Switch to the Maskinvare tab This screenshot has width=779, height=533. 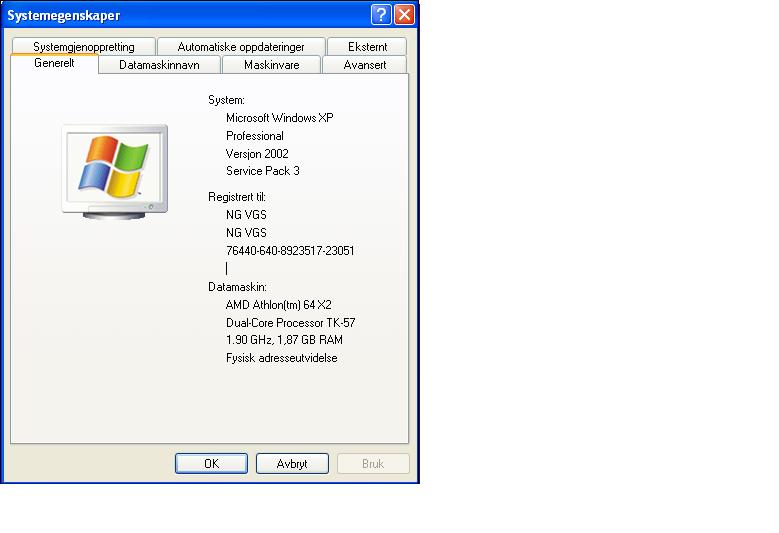[x=271, y=65]
